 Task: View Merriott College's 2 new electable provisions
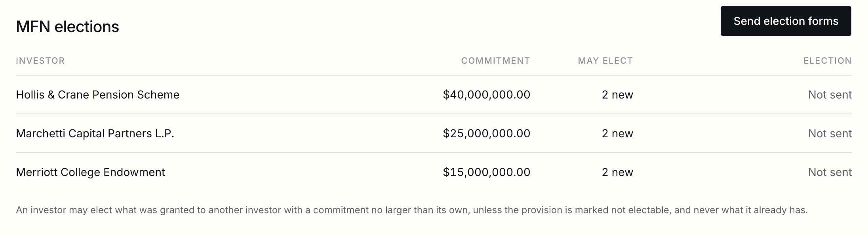pos(617,172)
